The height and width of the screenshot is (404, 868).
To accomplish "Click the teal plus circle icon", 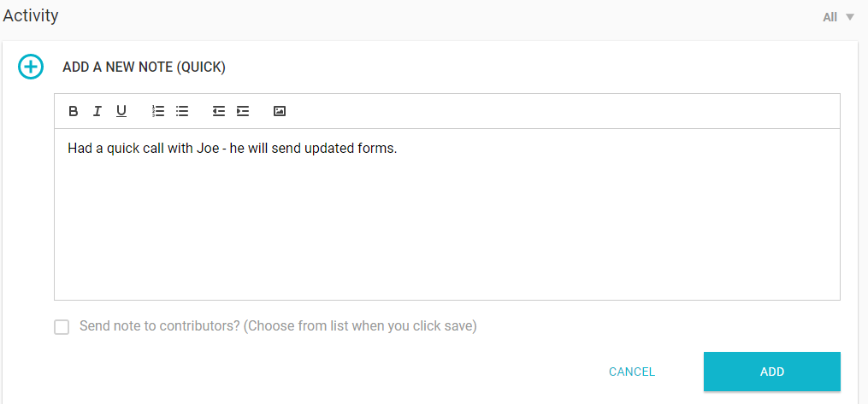I will tap(31, 67).
